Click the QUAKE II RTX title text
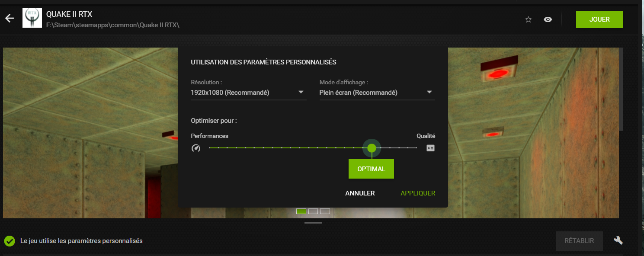Viewport: 644px width, 256px height. [x=69, y=14]
